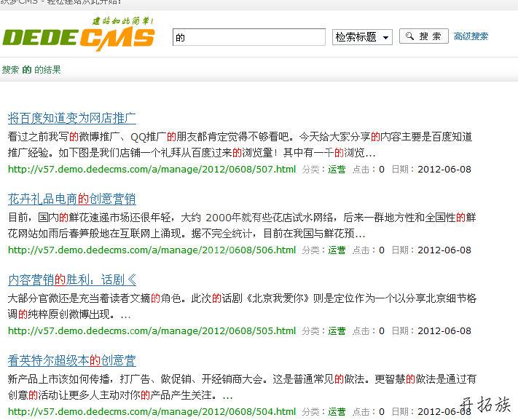Open the 高级搜索 advanced search link
Screen dimensions: 518x420
(x=471, y=36)
